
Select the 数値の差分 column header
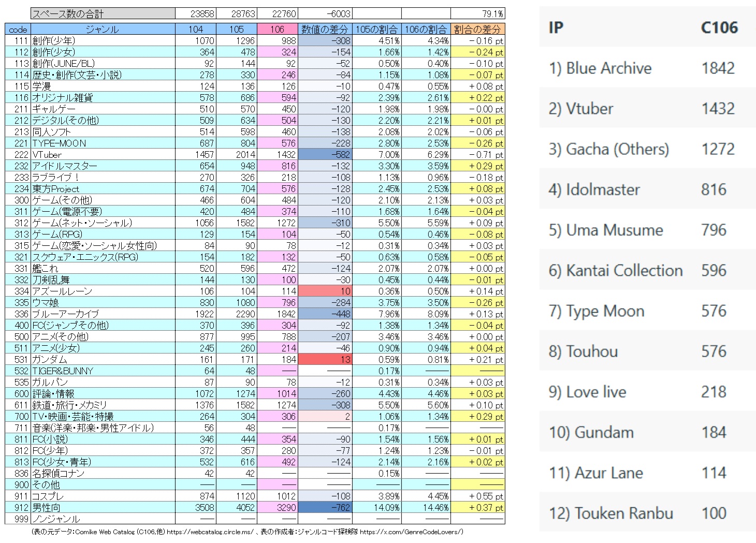click(x=325, y=30)
